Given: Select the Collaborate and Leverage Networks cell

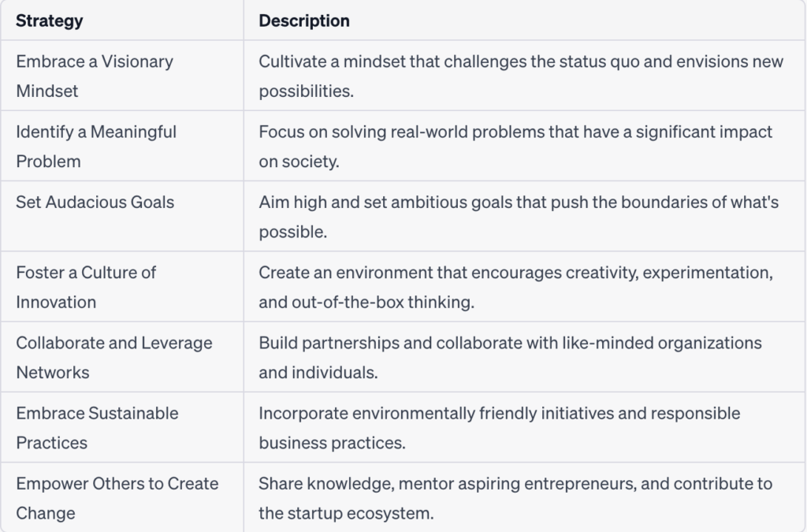Looking at the screenshot, I should point(122,358).
